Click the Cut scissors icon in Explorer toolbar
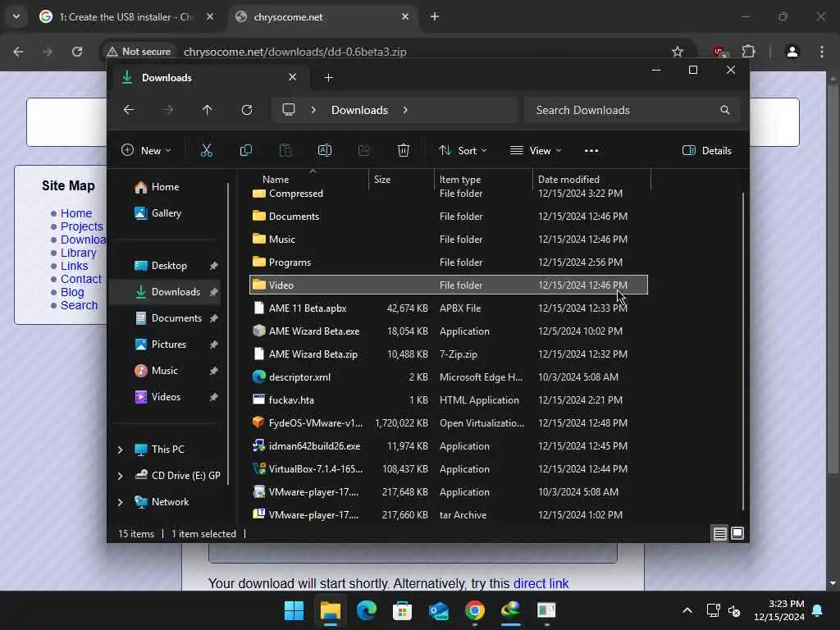Screen dimensions: 840x630 [x=206, y=151]
